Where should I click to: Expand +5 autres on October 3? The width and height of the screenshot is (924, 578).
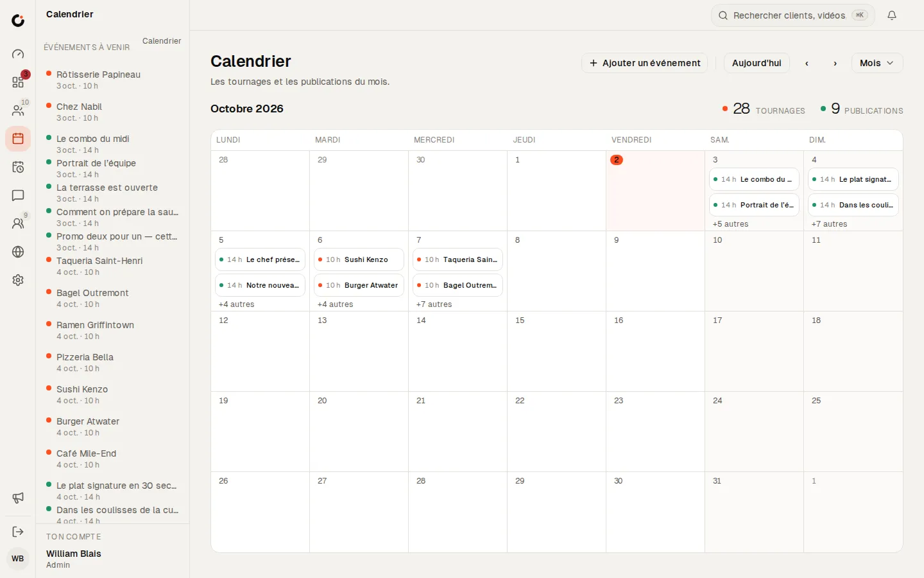coord(730,224)
